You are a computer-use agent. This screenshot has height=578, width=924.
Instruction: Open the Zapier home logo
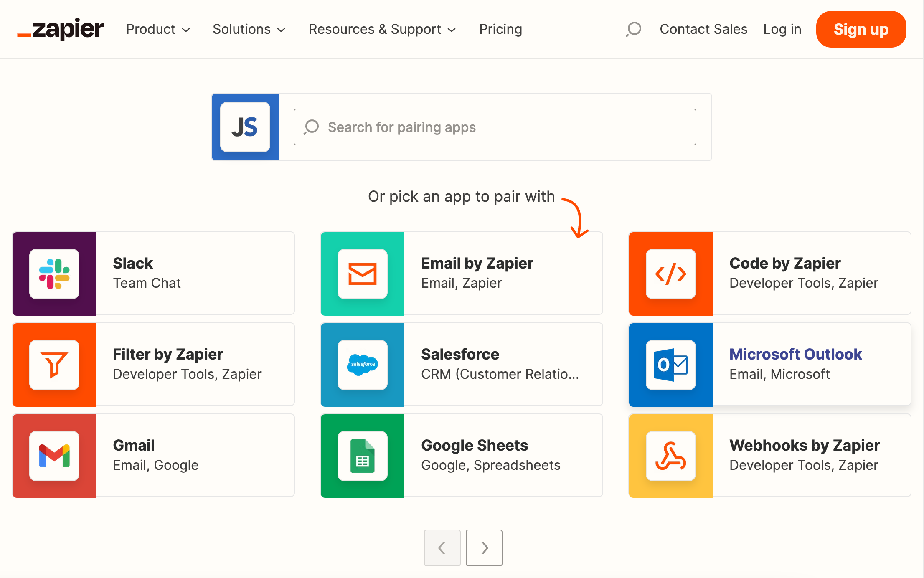(60, 29)
